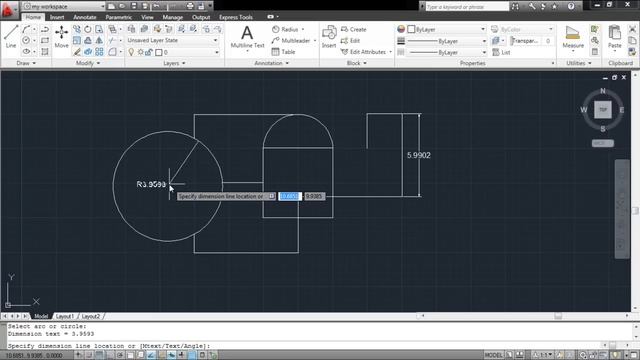This screenshot has width=640, height=360.
Task: Click the Radius dimension button
Action: pyautogui.click(x=285, y=29)
